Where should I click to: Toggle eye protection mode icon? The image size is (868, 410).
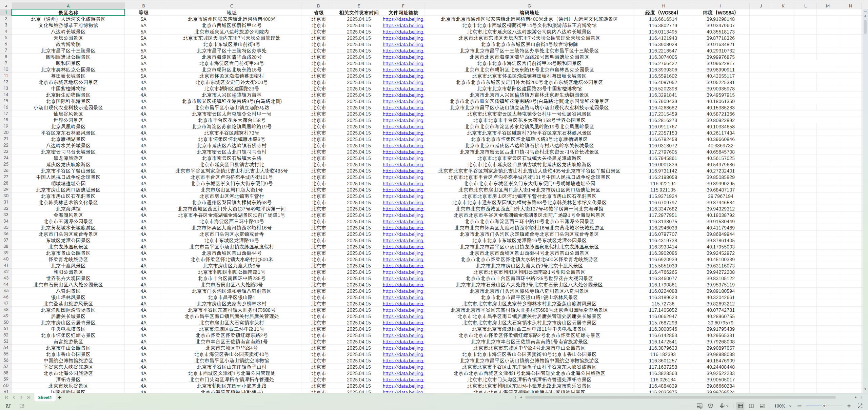(x=710, y=406)
